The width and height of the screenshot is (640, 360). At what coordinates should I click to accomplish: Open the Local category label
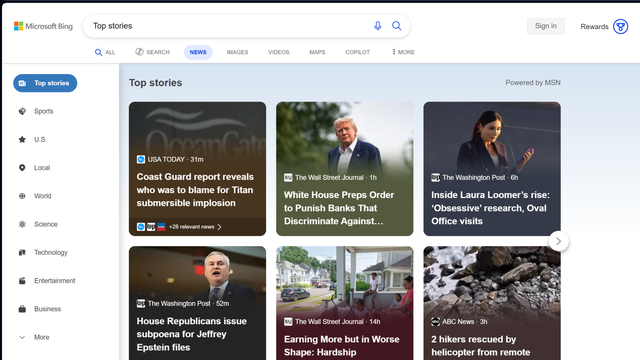pos(42,168)
